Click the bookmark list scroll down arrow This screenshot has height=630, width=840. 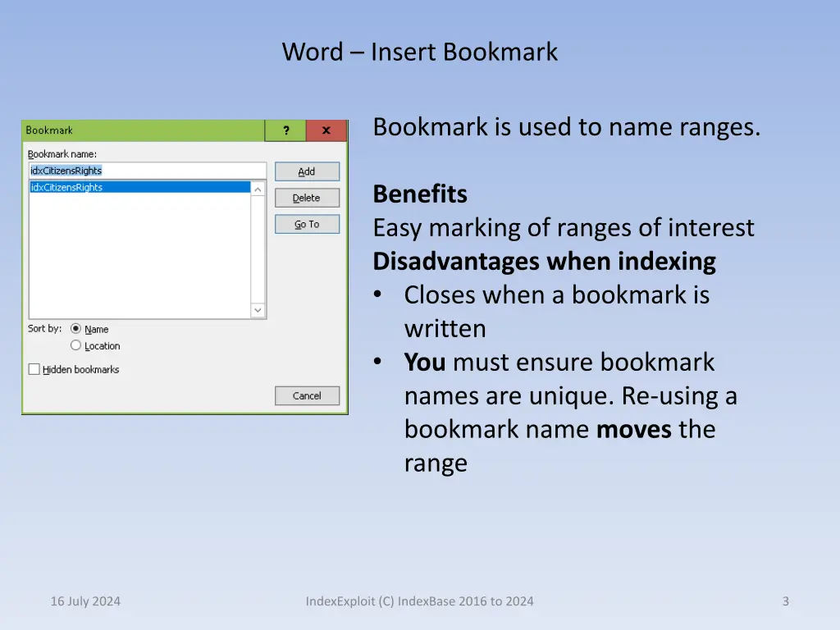(258, 310)
